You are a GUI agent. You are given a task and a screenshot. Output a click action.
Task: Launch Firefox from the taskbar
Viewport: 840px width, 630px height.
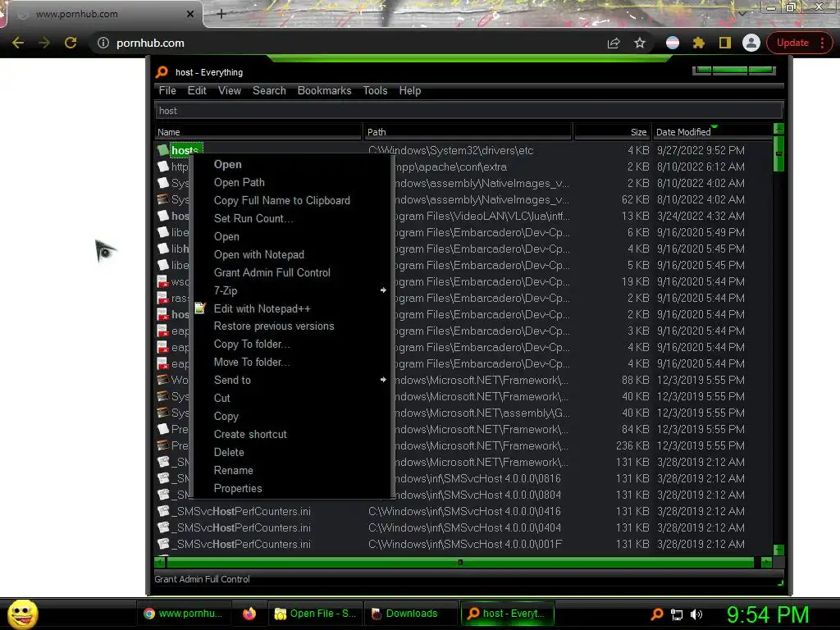[x=249, y=614]
